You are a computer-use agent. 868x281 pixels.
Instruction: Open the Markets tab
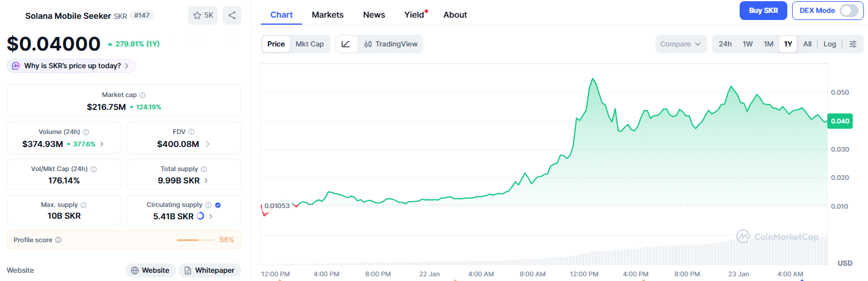point(327,15)
